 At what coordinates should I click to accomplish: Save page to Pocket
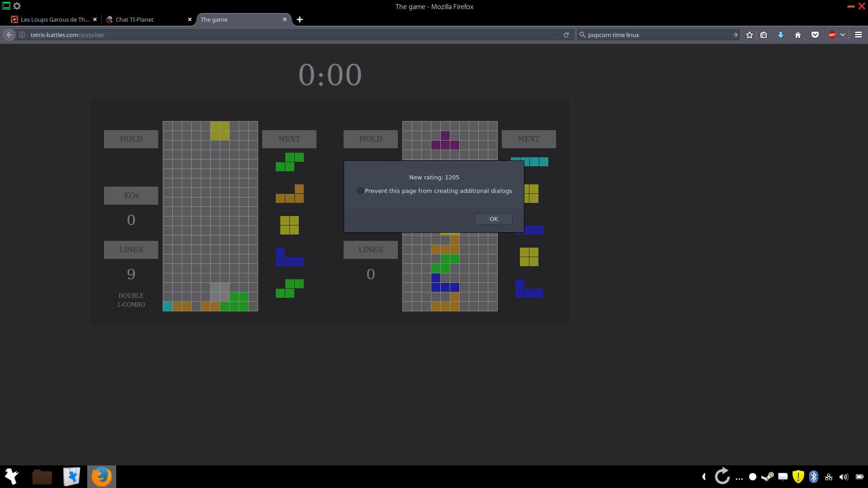(815, 35)
